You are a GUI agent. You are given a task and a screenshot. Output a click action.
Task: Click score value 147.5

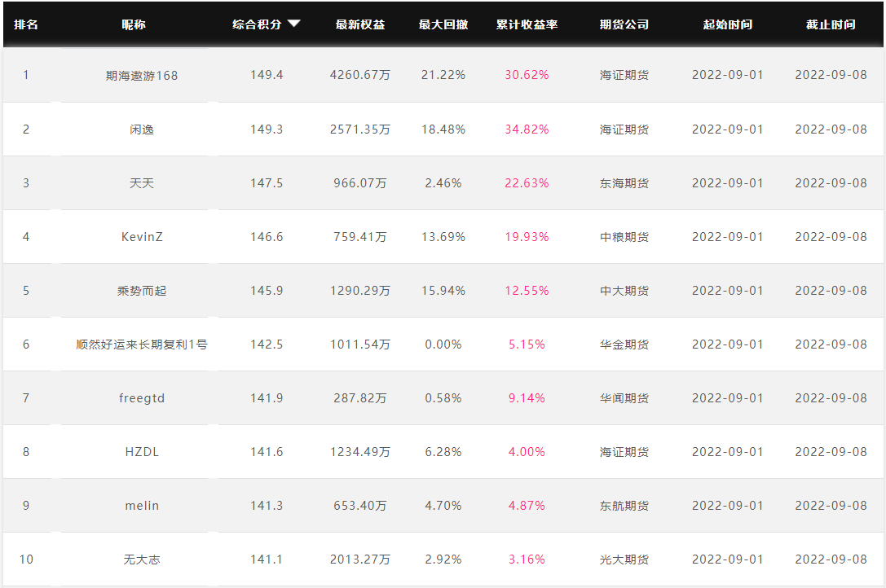pos(267,183)
